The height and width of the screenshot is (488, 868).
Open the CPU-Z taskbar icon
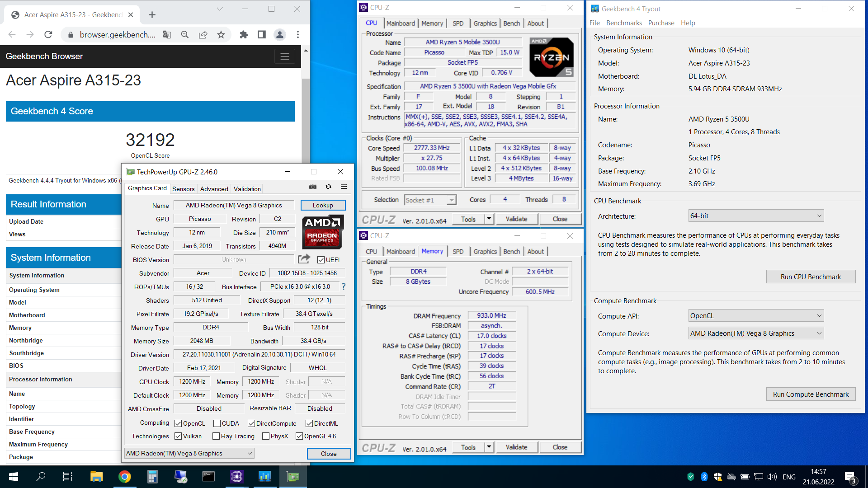click(237, 477)
